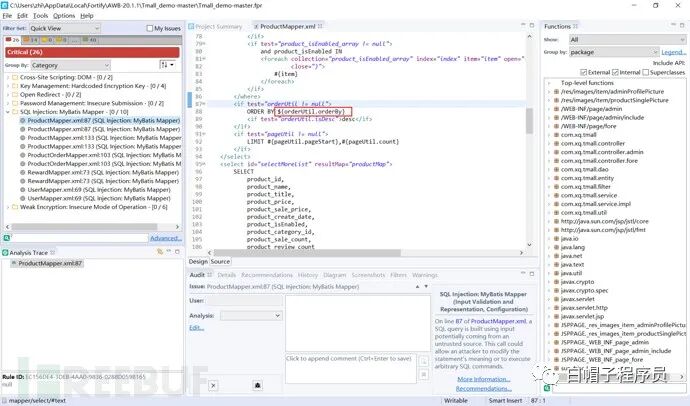Open the Edit menu
Image resolution: width=690 pixels, height=406 pixels.
tap(22, 15)
